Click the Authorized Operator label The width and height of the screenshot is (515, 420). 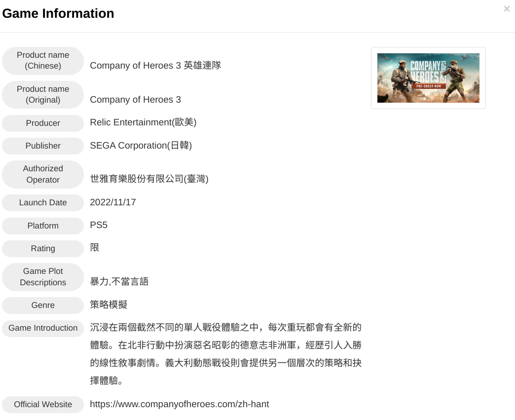[43, 174]
